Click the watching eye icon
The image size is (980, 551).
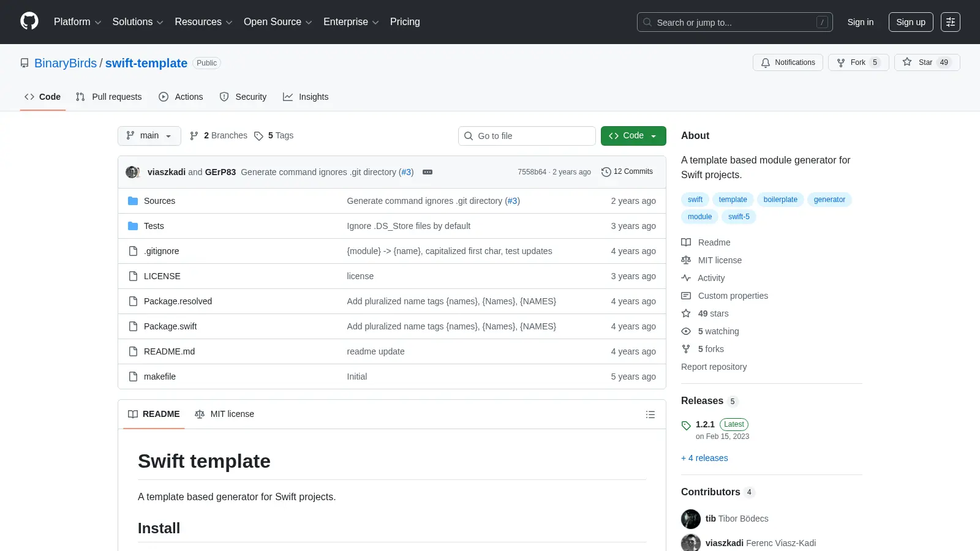coord(686,331)
